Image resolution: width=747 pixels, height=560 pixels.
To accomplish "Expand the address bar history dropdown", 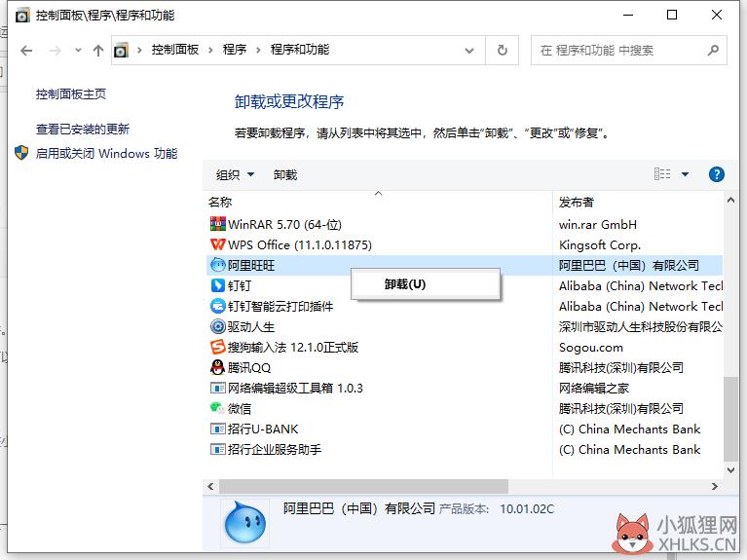I will pyautogui.click(x=469, y=50).
